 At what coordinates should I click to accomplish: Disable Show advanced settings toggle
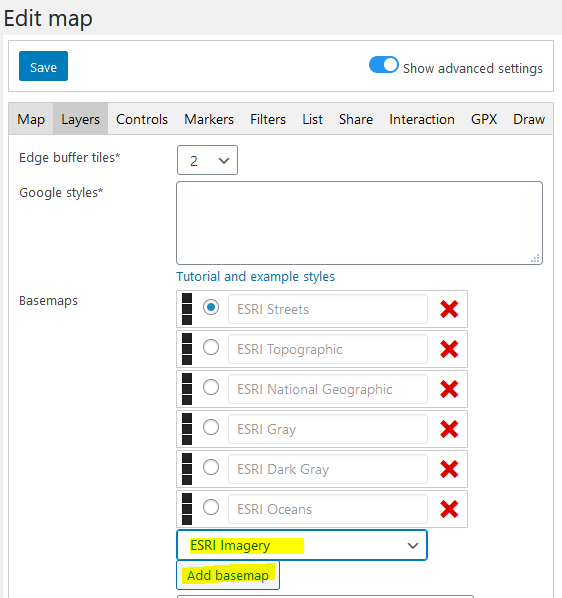tap(384, 65)
